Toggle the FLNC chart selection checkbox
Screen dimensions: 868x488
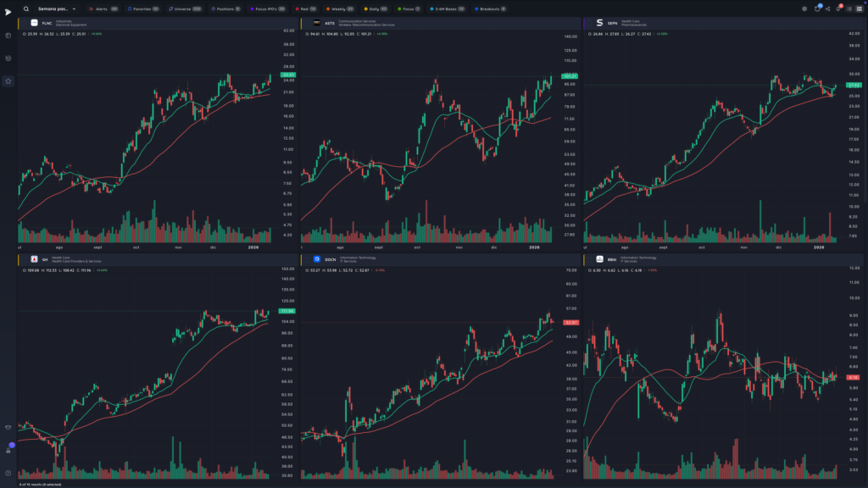pyautogui.click(x=25, y=23)
